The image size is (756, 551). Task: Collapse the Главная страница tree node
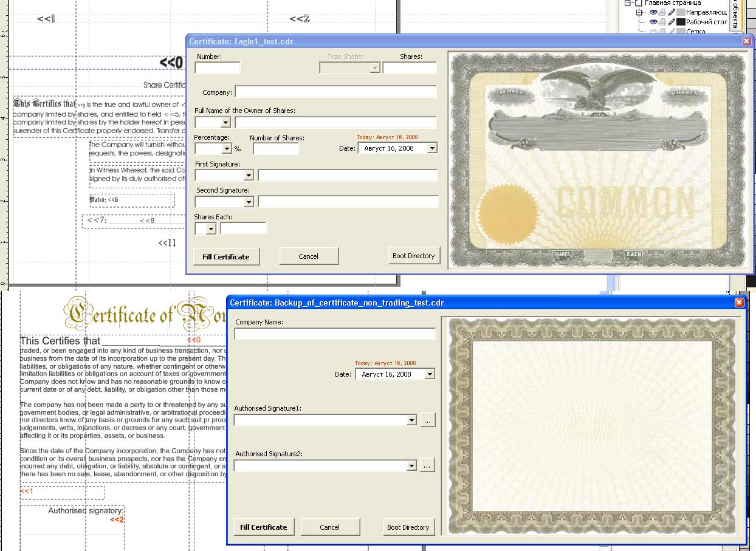click(628, 3)
